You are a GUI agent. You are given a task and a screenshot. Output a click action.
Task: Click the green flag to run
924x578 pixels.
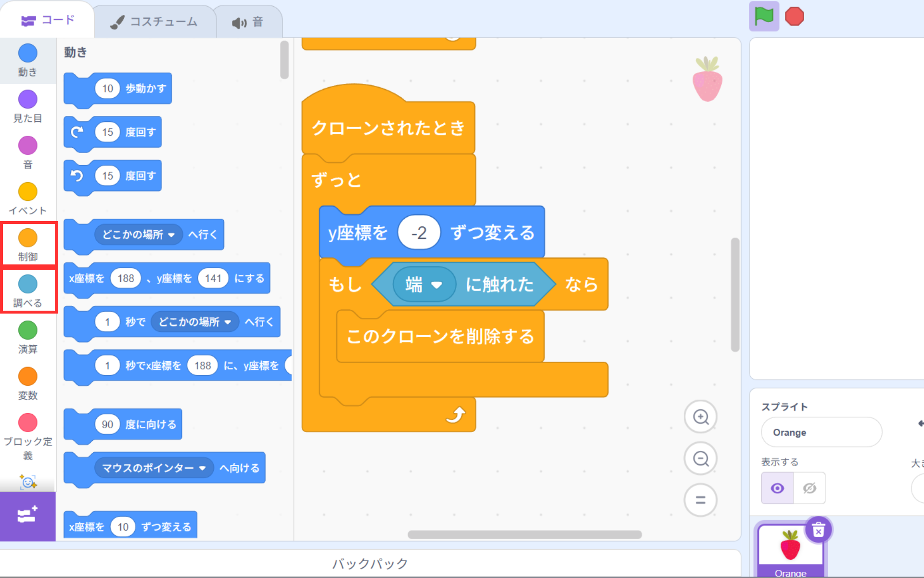pos(764,16)
